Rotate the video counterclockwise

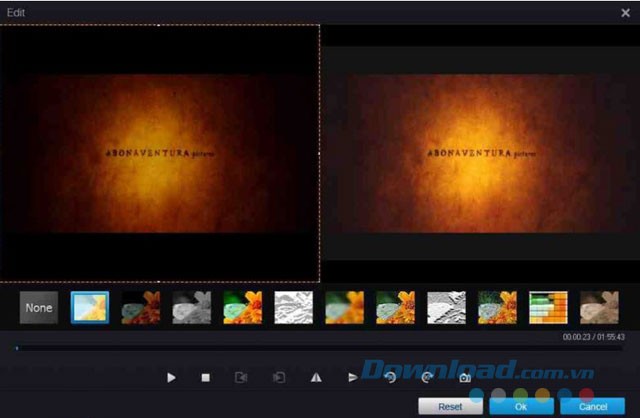[391, 378]
